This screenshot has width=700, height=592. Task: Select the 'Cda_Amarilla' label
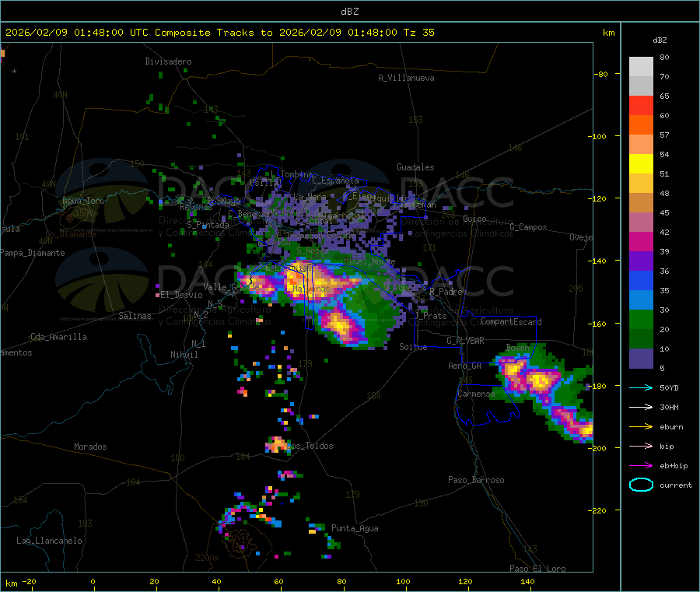pyautogui.click(x=58, y=337)
